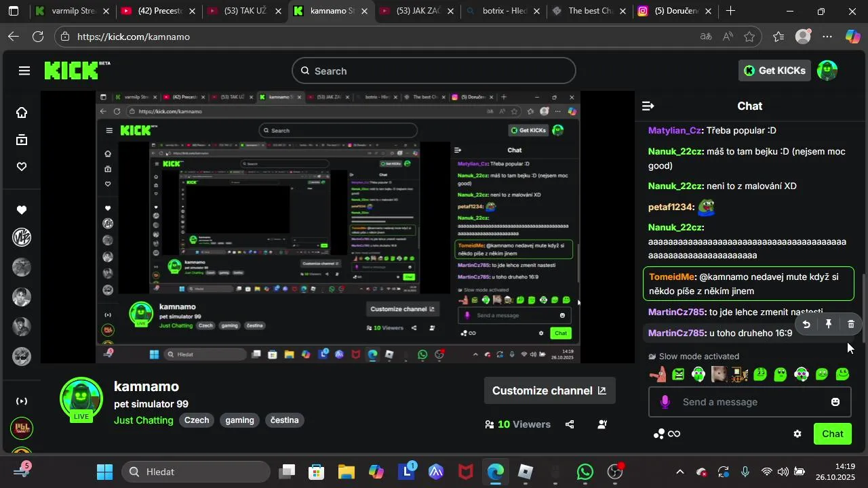The height and width of the screenshot is (488, 868).
Task: Click the address bar URL
Action: coord(134,37)
